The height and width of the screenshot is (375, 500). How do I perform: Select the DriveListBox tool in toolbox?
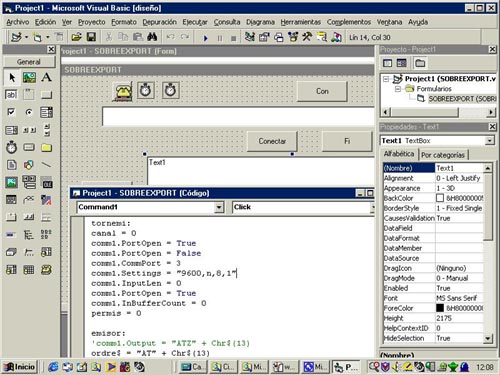click(x=29, y=147)
